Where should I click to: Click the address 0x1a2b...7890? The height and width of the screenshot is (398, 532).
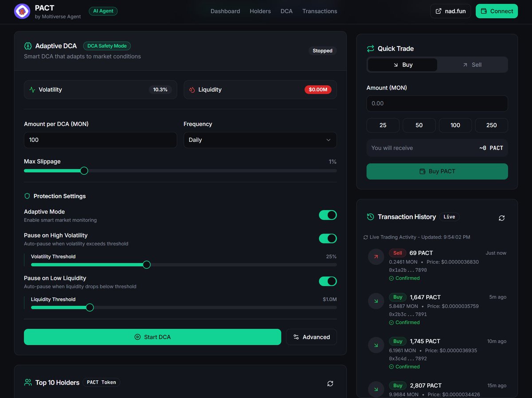click(408, 270)
